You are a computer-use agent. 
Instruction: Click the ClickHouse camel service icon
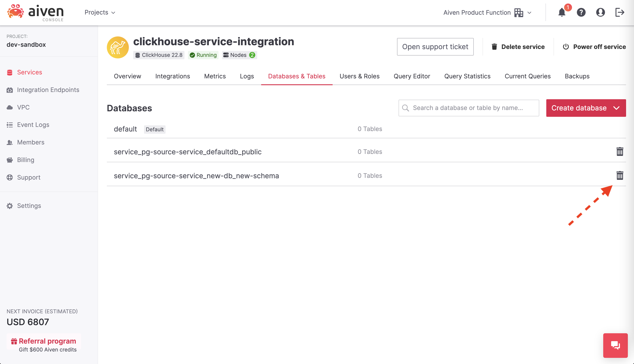[118, 47]
